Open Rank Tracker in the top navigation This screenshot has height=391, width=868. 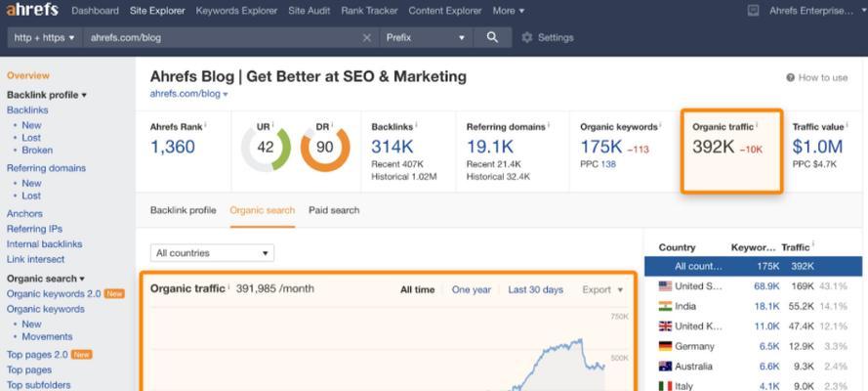coord(369,11)
